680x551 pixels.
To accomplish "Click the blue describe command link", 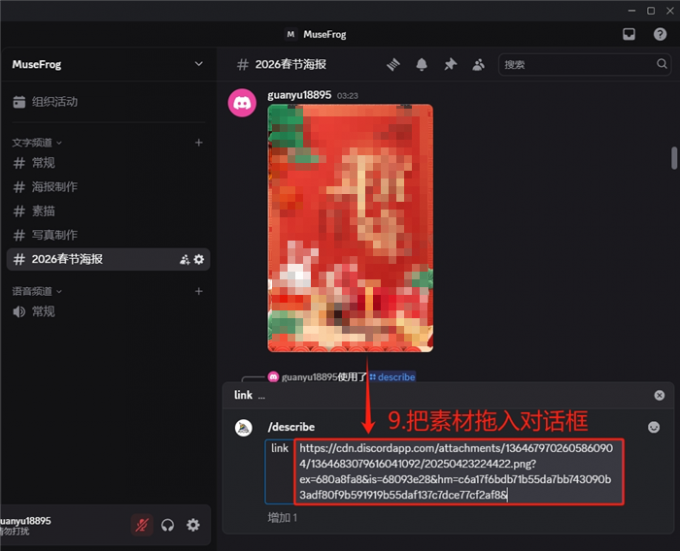I will [x=392, y=377].
